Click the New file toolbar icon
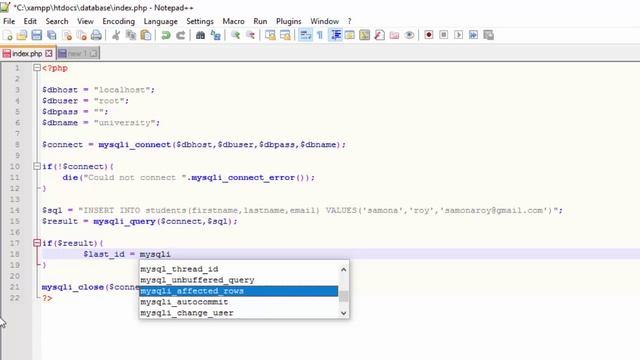Screen dimensions: 640x360 (x=7, y=35)
